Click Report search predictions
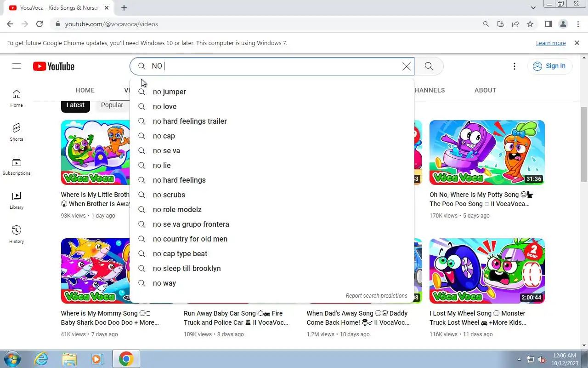Screen dimensions: 588x368 point(376,296)
